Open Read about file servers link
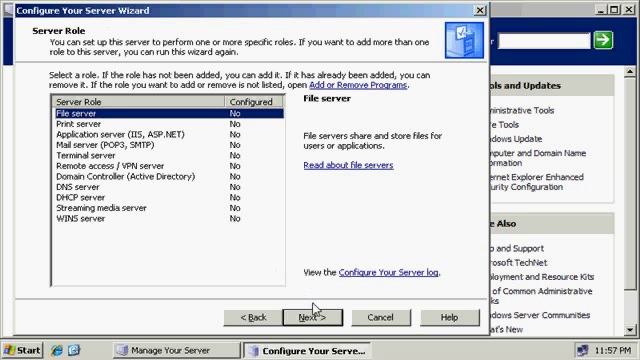The width and height of the screenshot is (640, 360). click(348, 165)
